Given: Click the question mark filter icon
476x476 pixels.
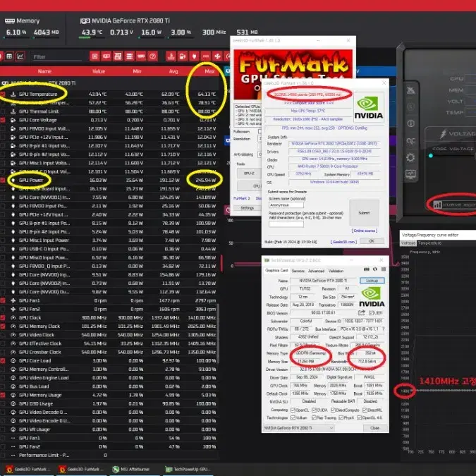Looking at the screenshot, I should coord(153,56).
